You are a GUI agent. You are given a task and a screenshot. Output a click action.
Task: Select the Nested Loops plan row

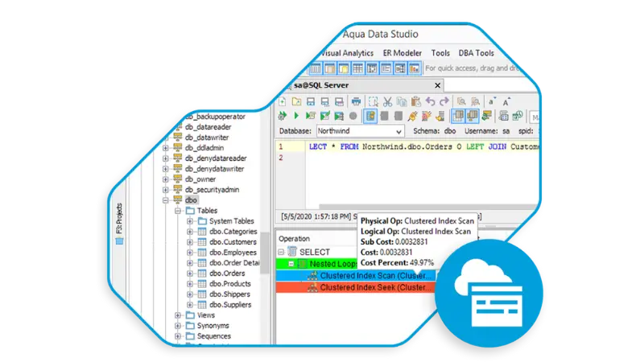317,264
